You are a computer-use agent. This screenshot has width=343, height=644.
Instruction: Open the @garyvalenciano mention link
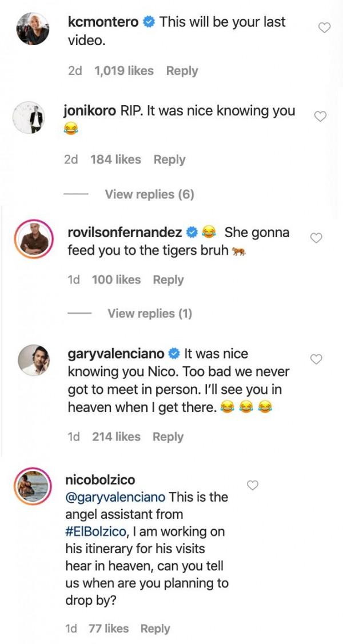(x=116, y=497)
